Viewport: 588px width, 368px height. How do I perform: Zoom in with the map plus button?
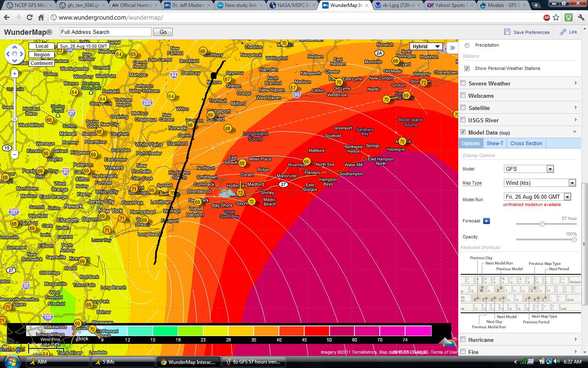pos(15,74)
